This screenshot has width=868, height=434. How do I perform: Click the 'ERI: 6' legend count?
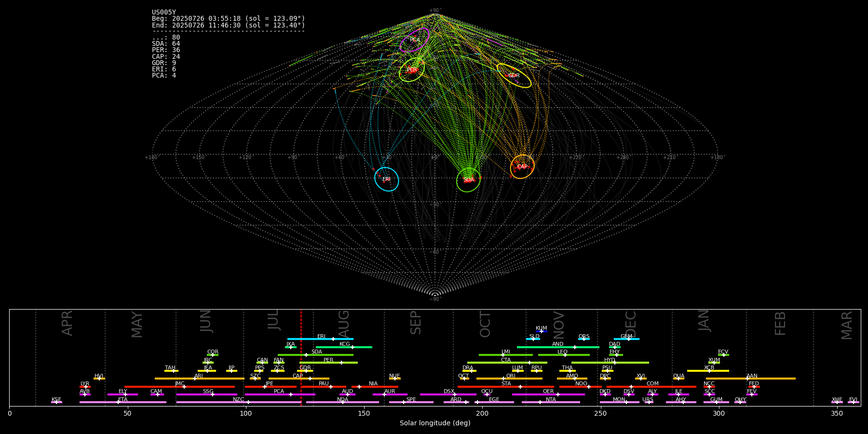[164, 69]
